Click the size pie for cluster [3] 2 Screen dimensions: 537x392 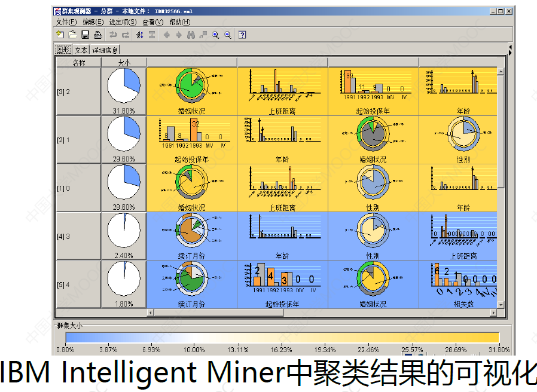coord(124,85)
